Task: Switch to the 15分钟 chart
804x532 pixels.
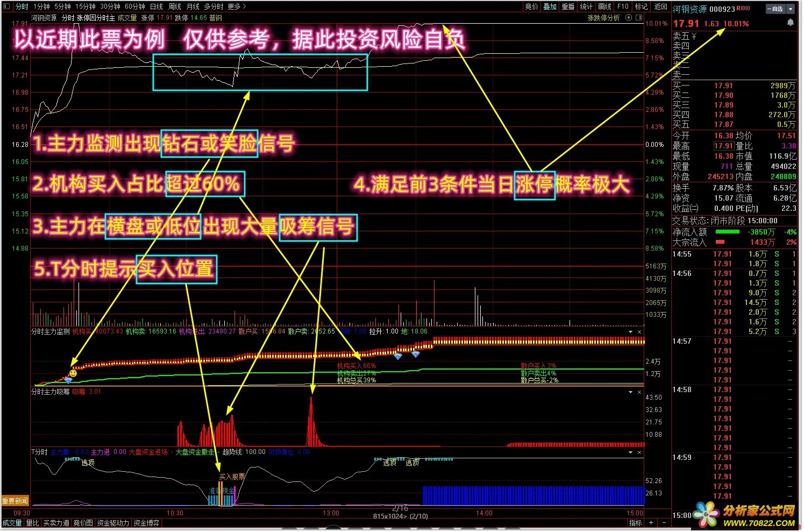Action: [85, 6]
